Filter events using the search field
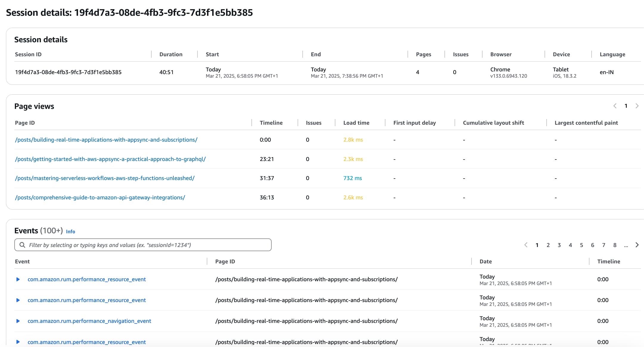This screenshot has height=347, width=644. click(x=143, y=245)
